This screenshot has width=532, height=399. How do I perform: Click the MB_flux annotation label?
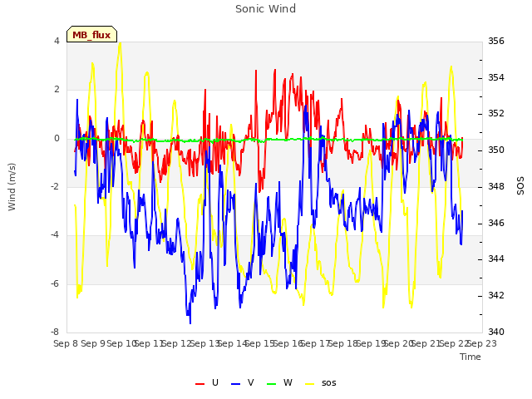point(91,35)
